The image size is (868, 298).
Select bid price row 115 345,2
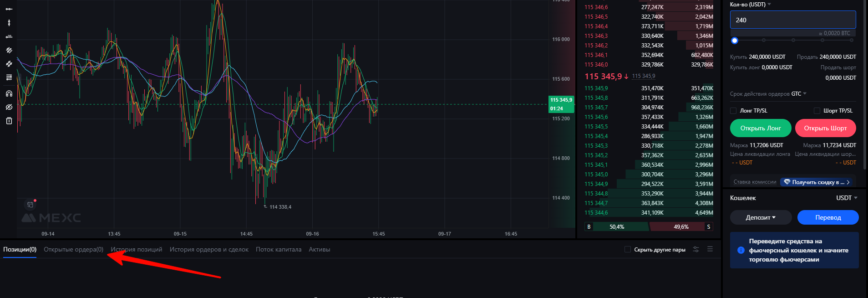tap(649, 155)
